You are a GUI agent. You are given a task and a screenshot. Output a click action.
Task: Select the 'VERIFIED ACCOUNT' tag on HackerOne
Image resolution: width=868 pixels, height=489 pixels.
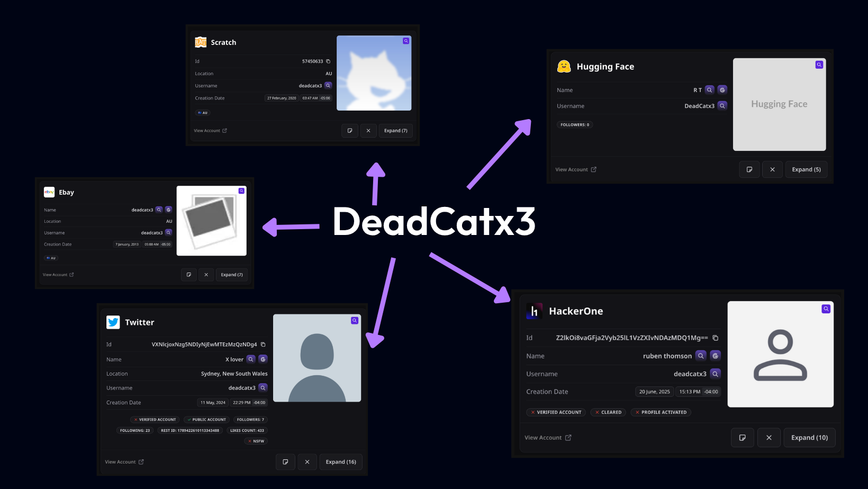point(556,412)
